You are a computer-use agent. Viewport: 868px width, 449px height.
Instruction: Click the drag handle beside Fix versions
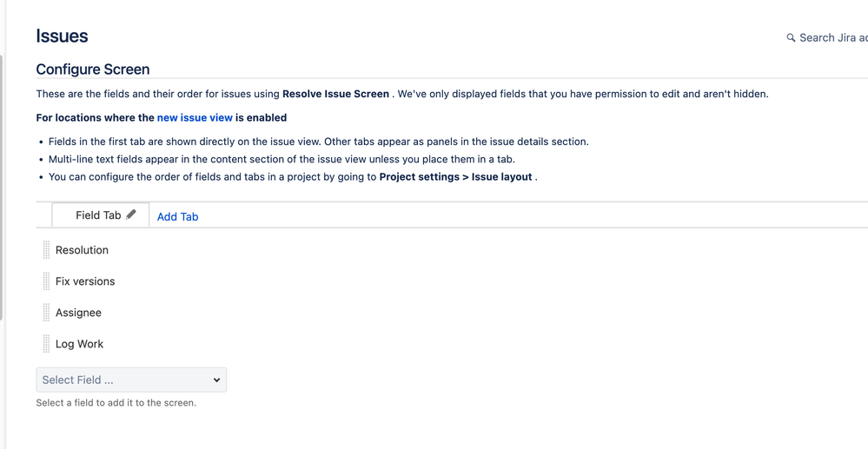(46, 281)
